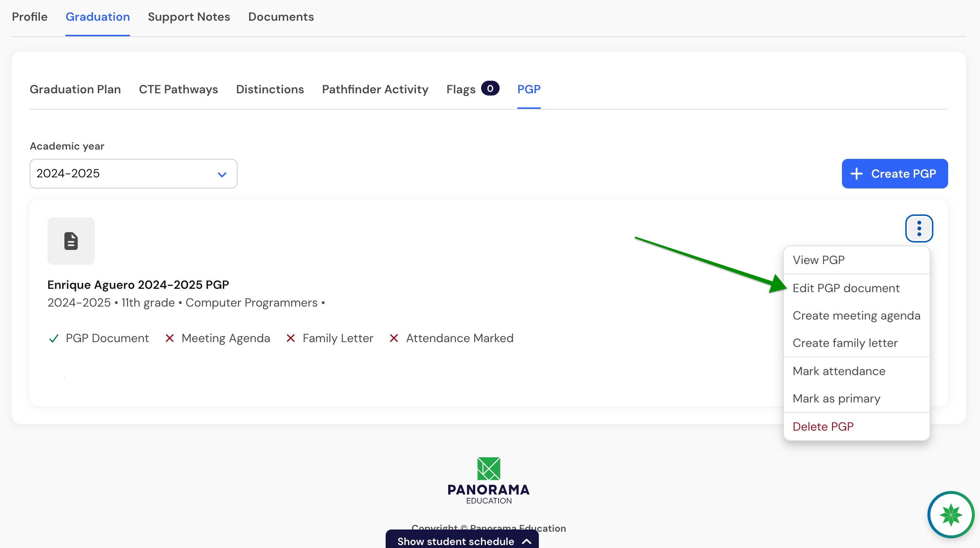Image resolution: width=980 pixels, height=548 pixels.
Task: Select the Pathfinder Activity sub-tab
Action: 375,89
